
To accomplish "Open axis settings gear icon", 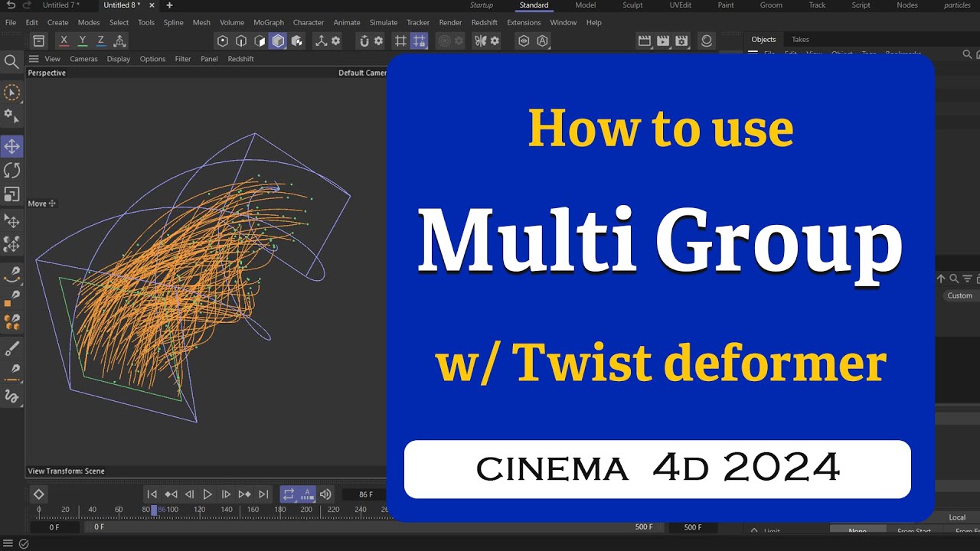I will 335,41.
